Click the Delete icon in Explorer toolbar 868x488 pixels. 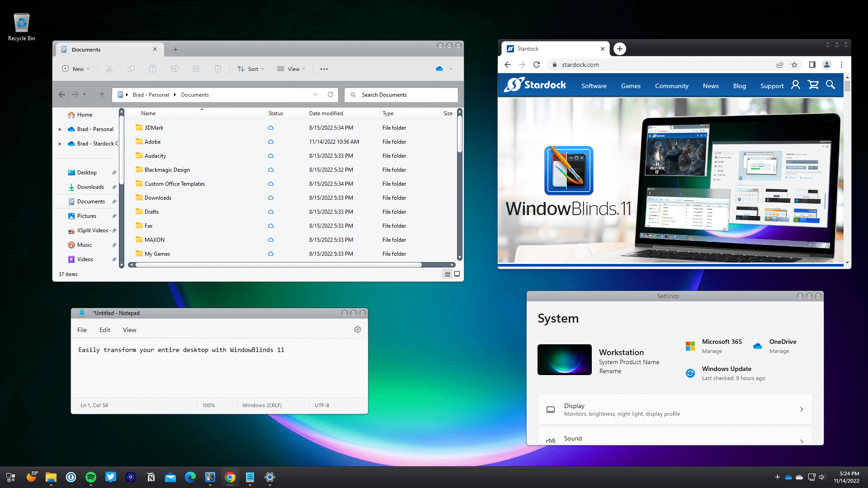click(218, 69)
